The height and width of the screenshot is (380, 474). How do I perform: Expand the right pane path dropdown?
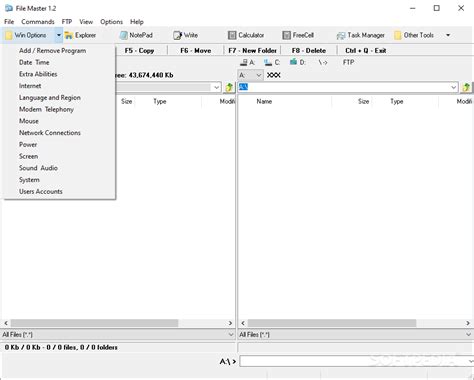tap(453, 87)
